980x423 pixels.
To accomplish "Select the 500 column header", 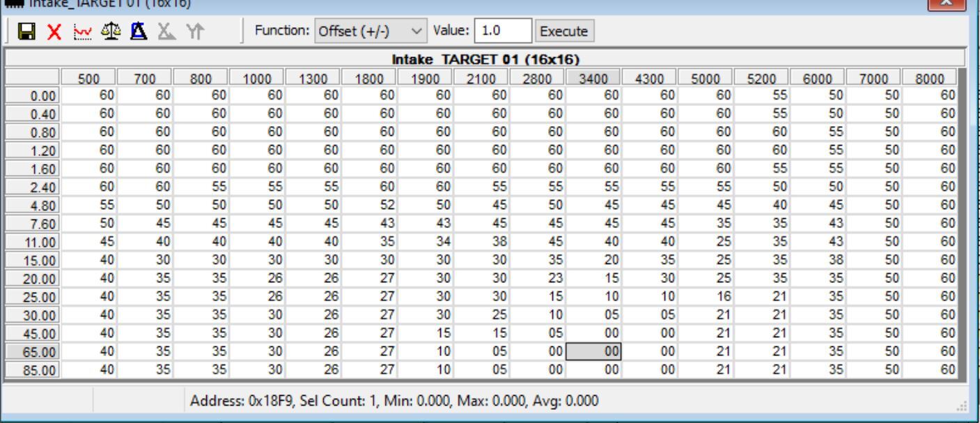I will tap(88, 77).
